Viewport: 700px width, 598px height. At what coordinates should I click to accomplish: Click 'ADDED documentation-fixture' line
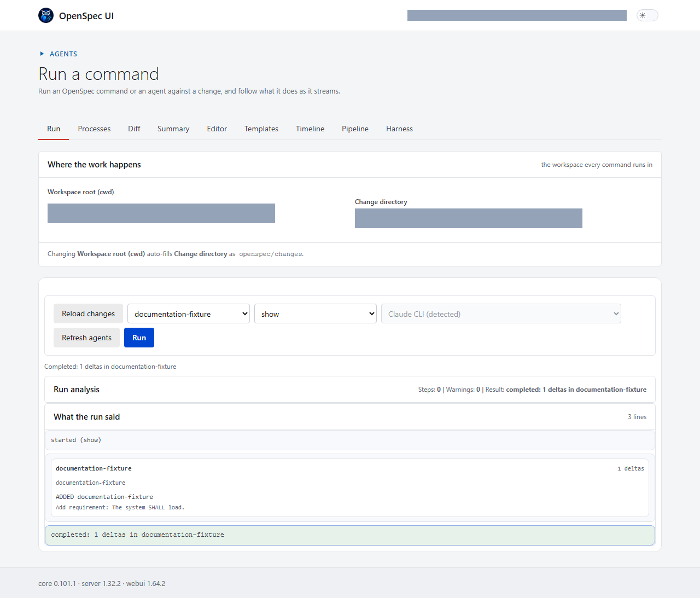104,497
